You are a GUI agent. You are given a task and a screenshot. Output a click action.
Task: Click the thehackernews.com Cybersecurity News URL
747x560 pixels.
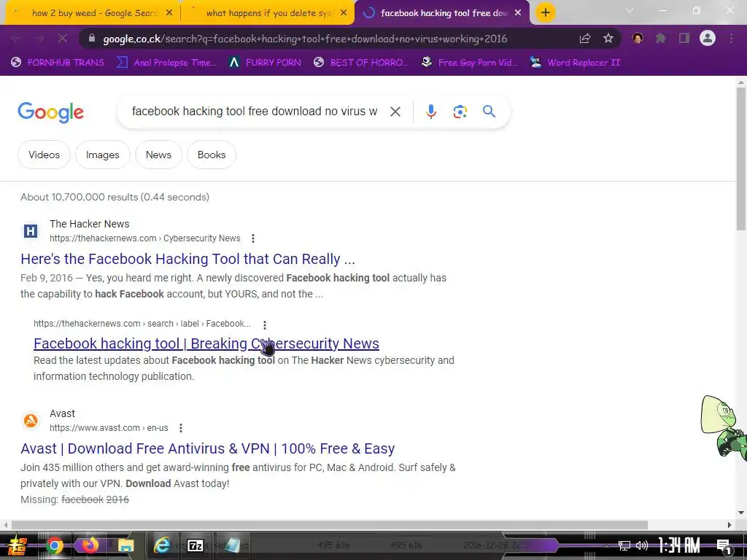[x=145, y=238]
